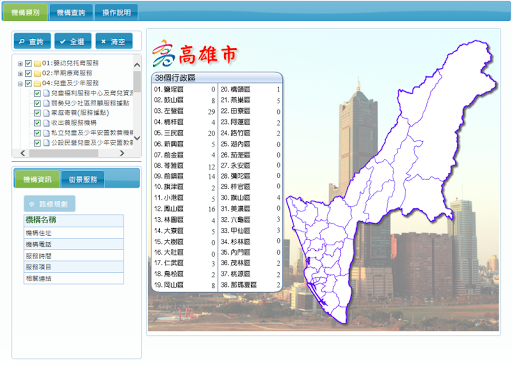Click the 查詢 search button
This screenshot has height=365, width=512.
(32, 41)
